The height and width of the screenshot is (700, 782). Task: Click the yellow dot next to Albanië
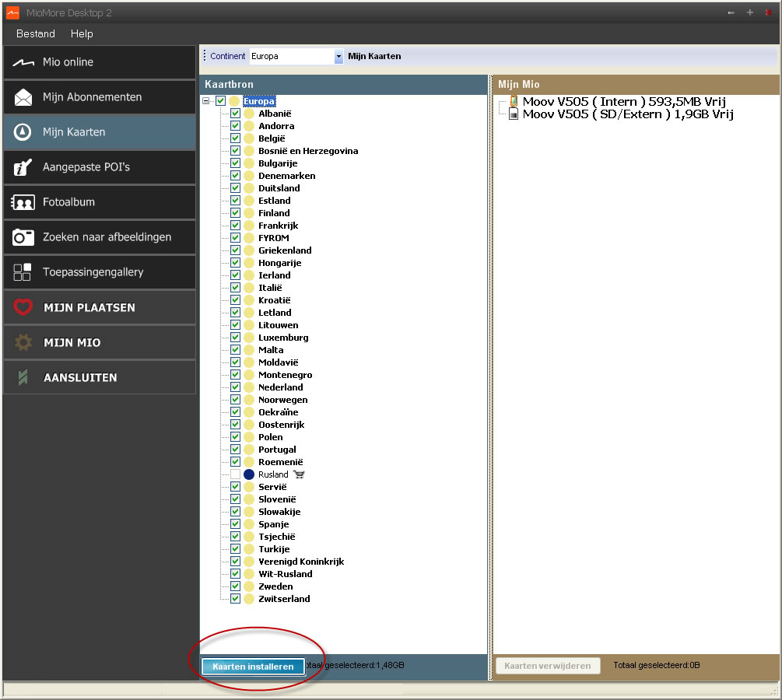[x=249, y=114]
